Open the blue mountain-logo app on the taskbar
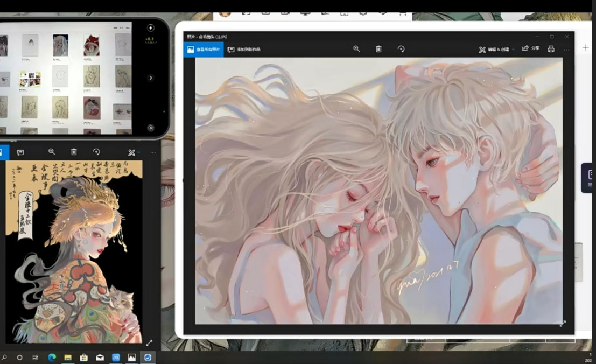This screenshot has height=364, width=596. 116,357
